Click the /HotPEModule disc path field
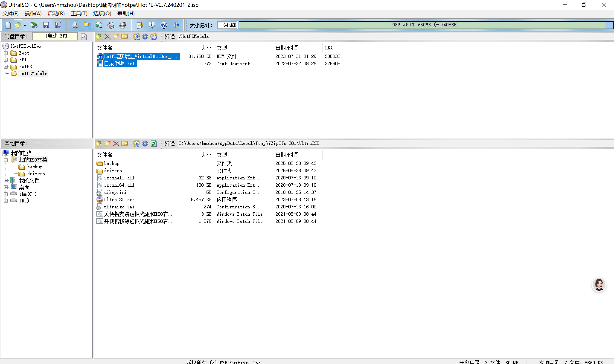The image size is (614, 364). point(396,36)
